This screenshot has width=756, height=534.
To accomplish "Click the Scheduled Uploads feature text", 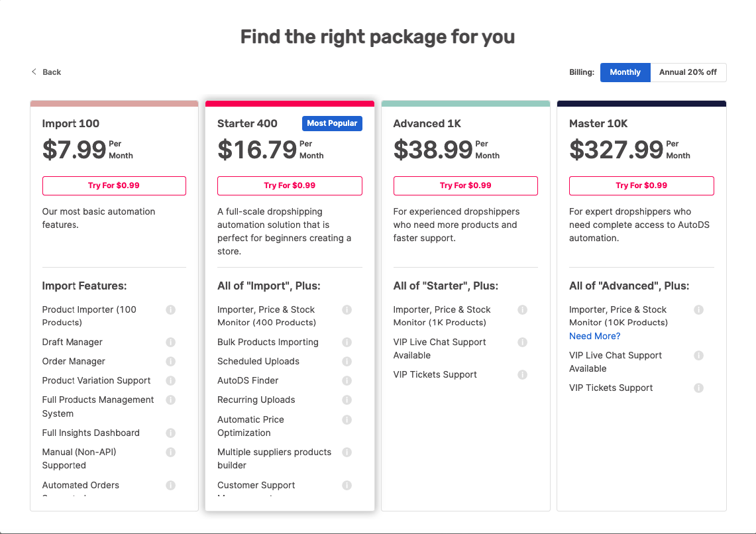I will 258,362.
